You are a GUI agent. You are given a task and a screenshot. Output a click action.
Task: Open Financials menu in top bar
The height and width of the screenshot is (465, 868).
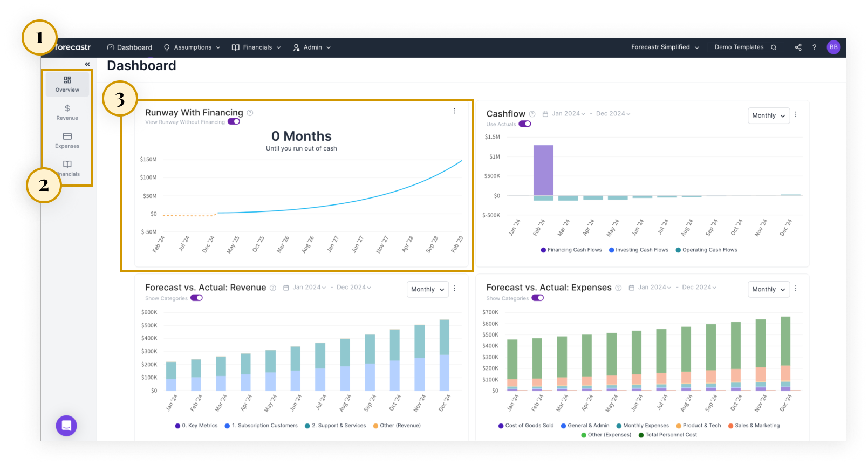257,47
